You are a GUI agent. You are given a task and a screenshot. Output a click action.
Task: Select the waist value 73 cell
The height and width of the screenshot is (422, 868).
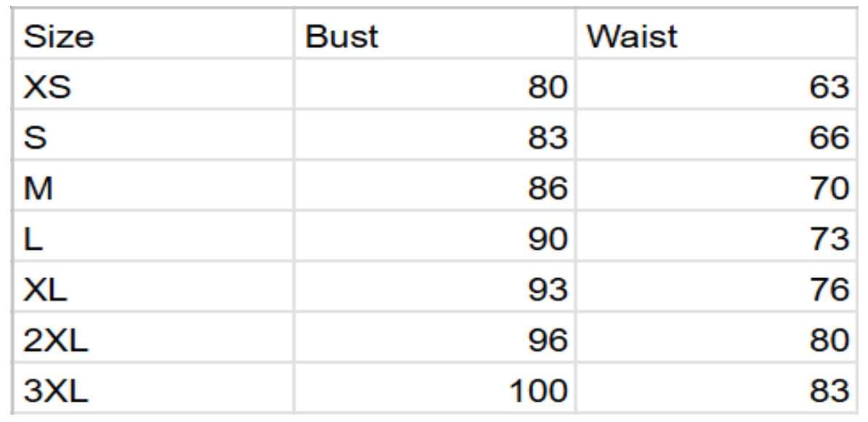click(830, 239)
